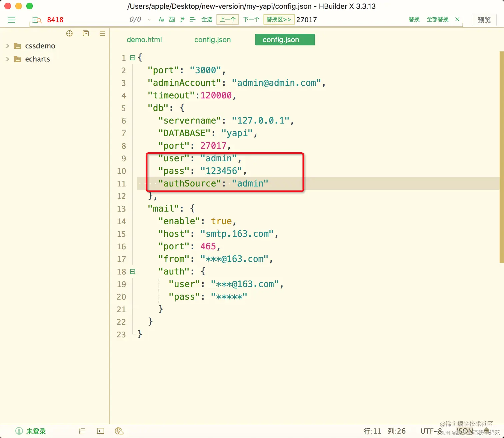Toggle whole-word matching
504x438 pixels.
pos(172,20)
